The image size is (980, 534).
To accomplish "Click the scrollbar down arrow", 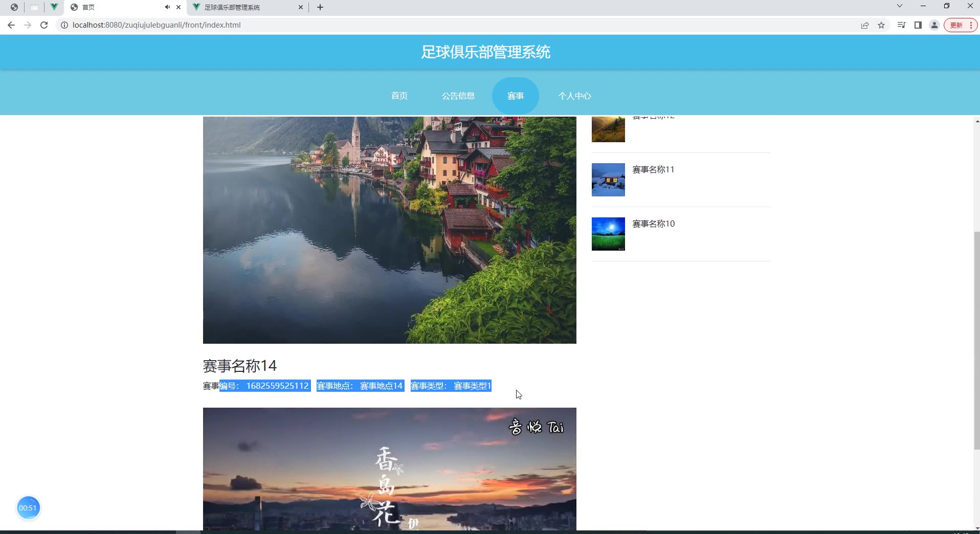I will click(x=977, y=528).
